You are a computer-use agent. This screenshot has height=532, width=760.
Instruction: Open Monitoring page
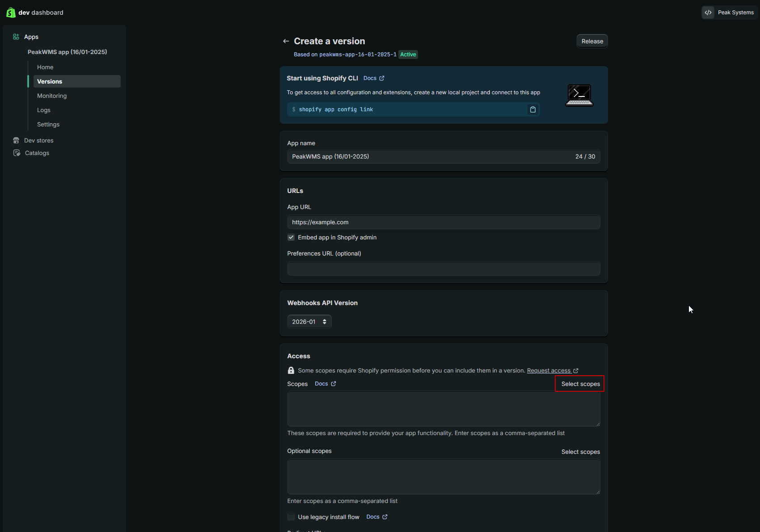tap(52, 96)
